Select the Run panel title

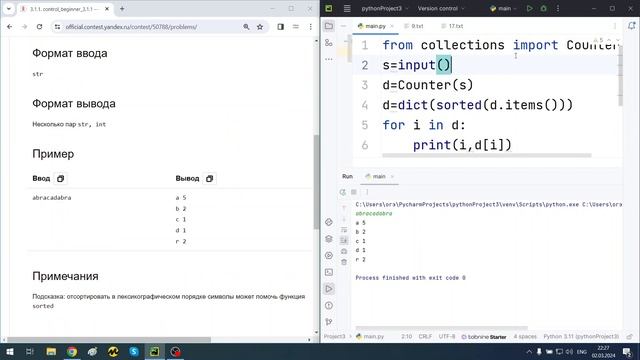347,176
